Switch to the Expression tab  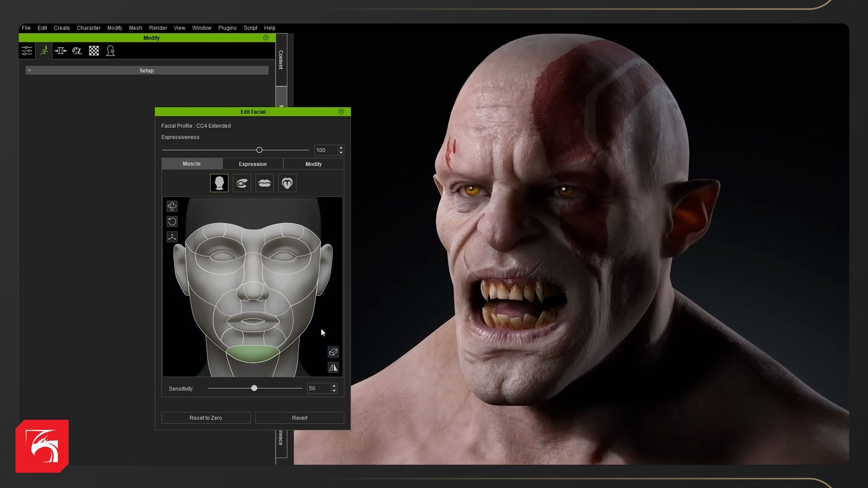click(x=253, y=164)
